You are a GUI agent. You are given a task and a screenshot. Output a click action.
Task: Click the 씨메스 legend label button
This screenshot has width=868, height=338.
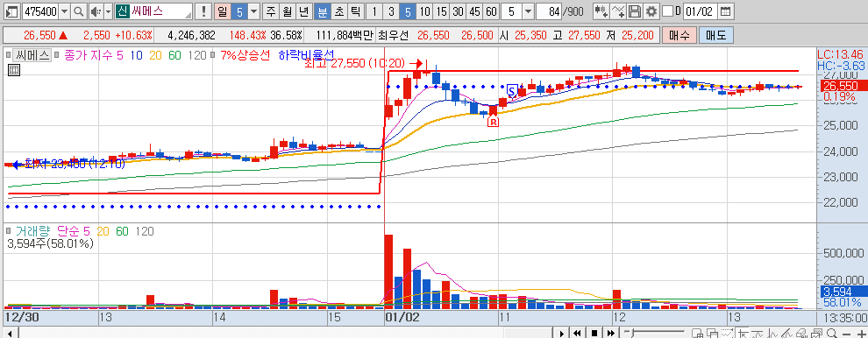[x=32, y=55]
